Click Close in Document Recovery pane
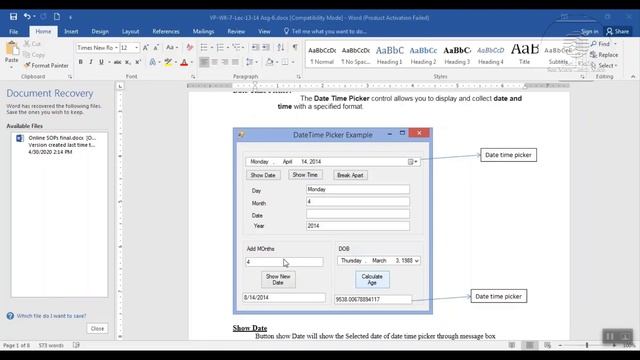 (x=97, y=329)
